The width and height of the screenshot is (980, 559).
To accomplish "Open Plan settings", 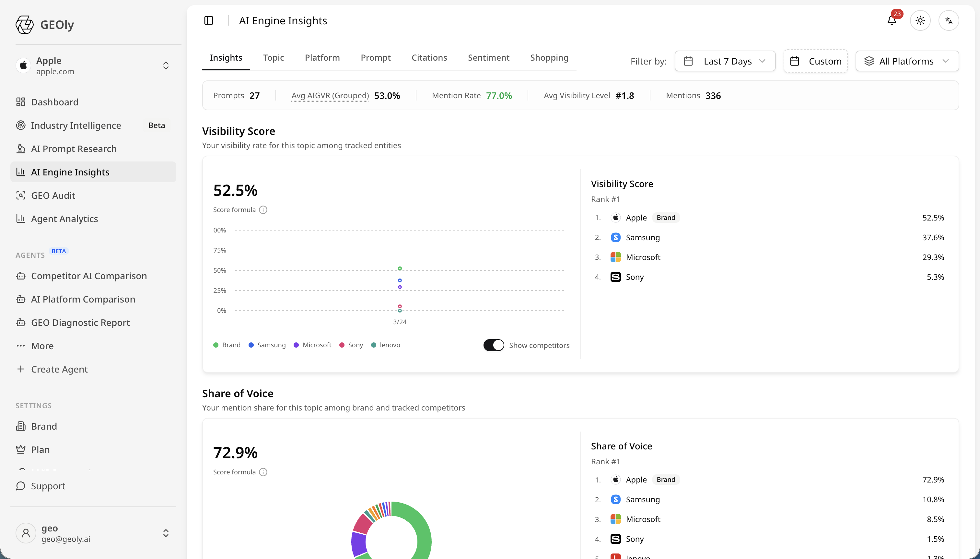I will coord(93,450).
